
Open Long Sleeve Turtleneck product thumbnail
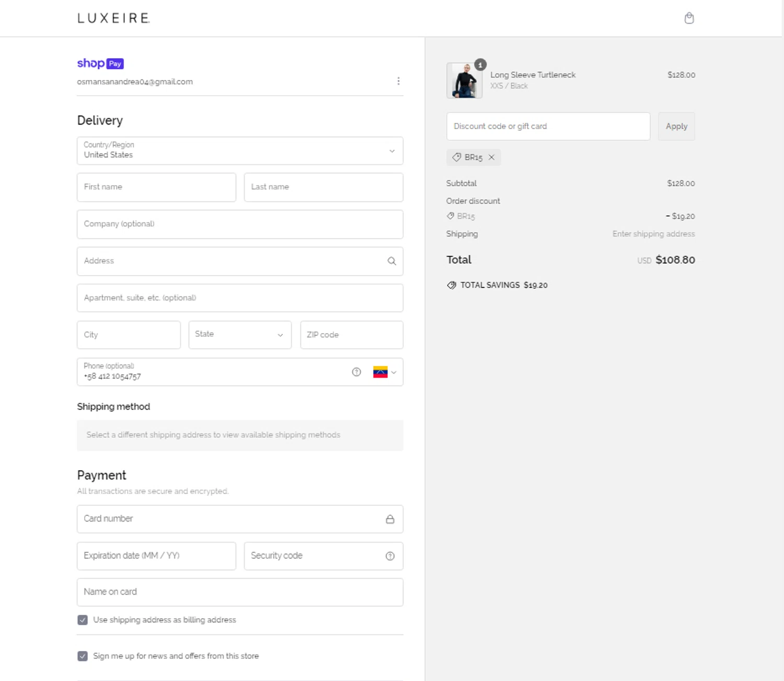[464, 81]
